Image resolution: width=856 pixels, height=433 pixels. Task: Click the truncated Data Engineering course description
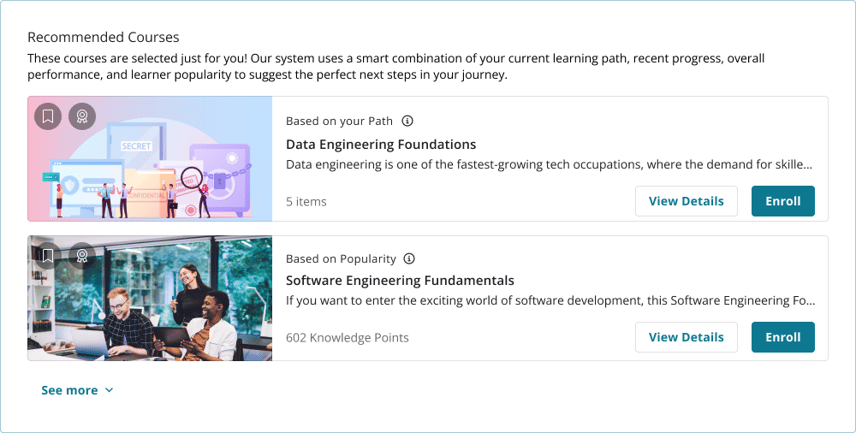549,164
